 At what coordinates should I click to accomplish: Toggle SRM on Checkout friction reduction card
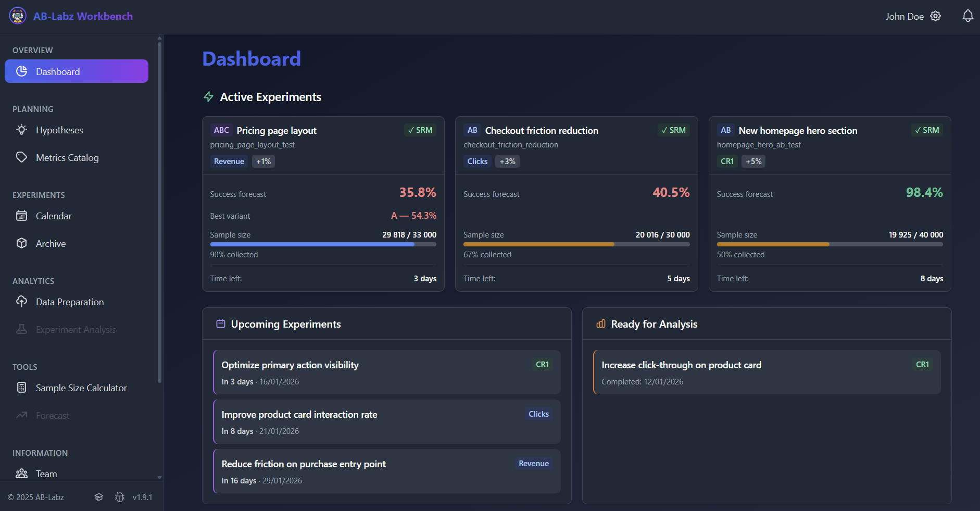[673, 130]
